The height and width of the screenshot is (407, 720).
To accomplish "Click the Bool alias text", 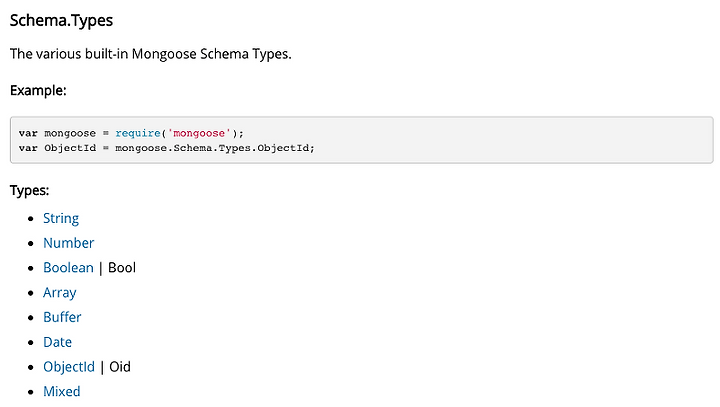I will pyautogui.click(x=122, y=268).
